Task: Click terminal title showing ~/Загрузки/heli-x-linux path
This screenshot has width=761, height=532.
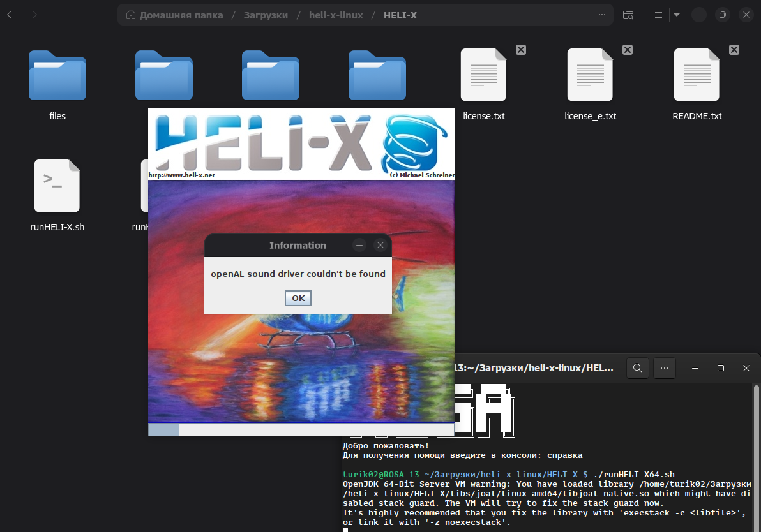Action: (534, 368)
